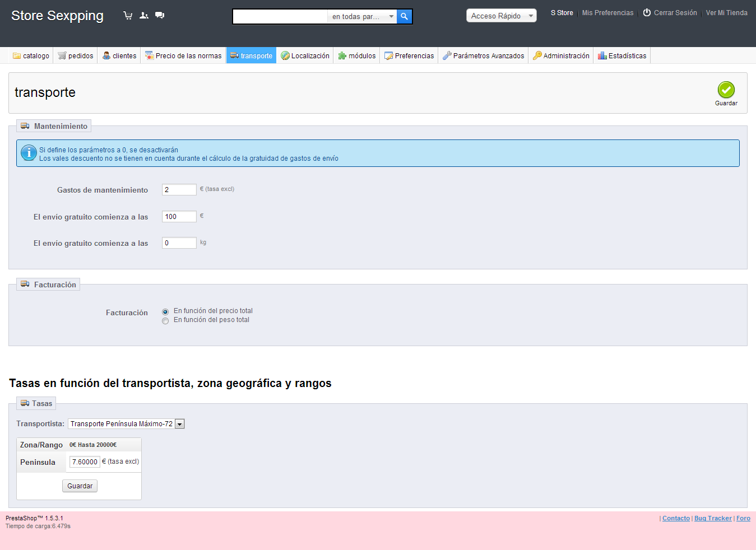Click the '0€ Hasta 20000€' range header
This screenshot has height=550, width=756.
tap(93, 445)
